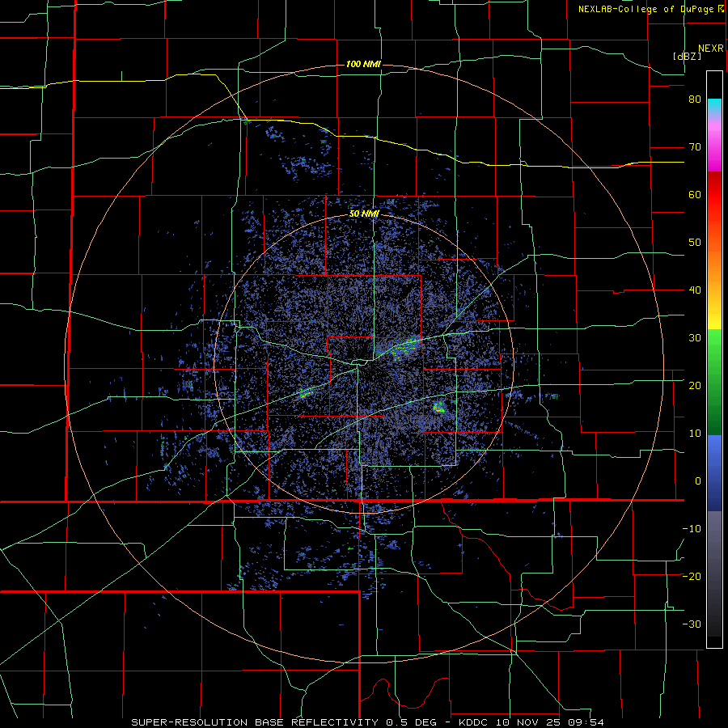
Task: Click the red segment of the dBZ color bar
Action: click(x=714, y=196)
